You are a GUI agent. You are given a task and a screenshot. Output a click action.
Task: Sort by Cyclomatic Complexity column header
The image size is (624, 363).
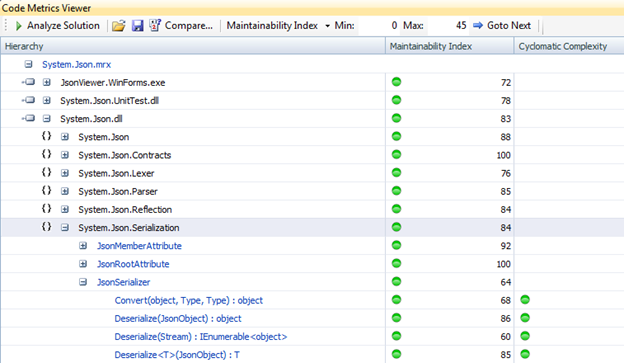pos(569,46)
